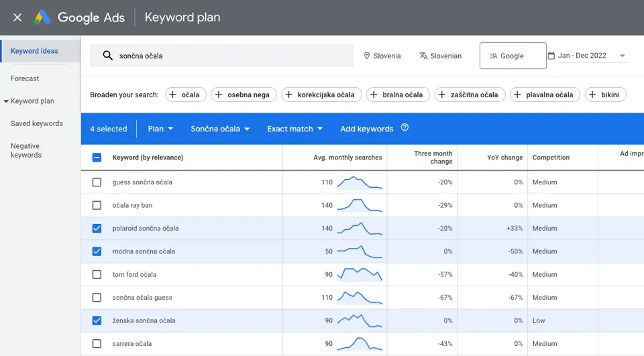This screenshot has width=644, height=356.
Task: Click the sončna očala search field
Action: click(x=221, y=56)
